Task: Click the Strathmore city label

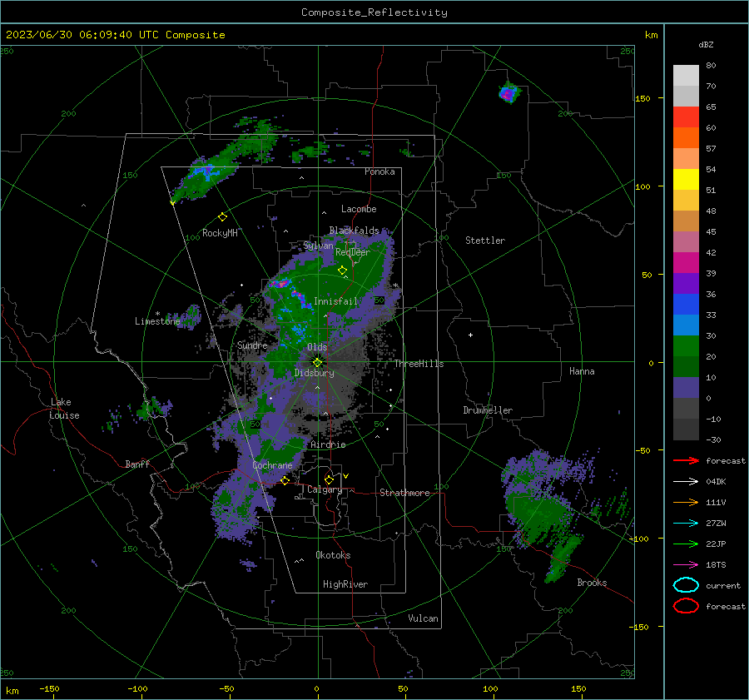Action: point(404,493)
